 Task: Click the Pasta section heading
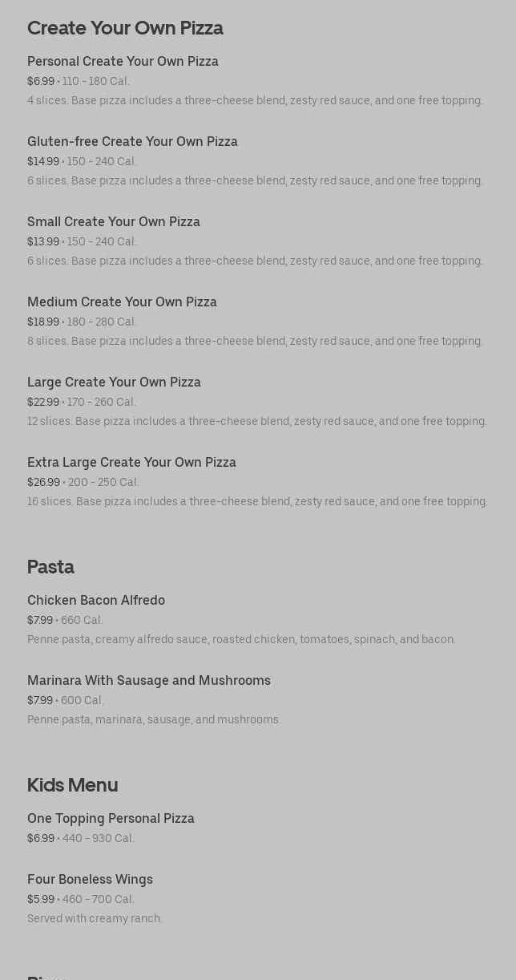[x=50, y=567]
